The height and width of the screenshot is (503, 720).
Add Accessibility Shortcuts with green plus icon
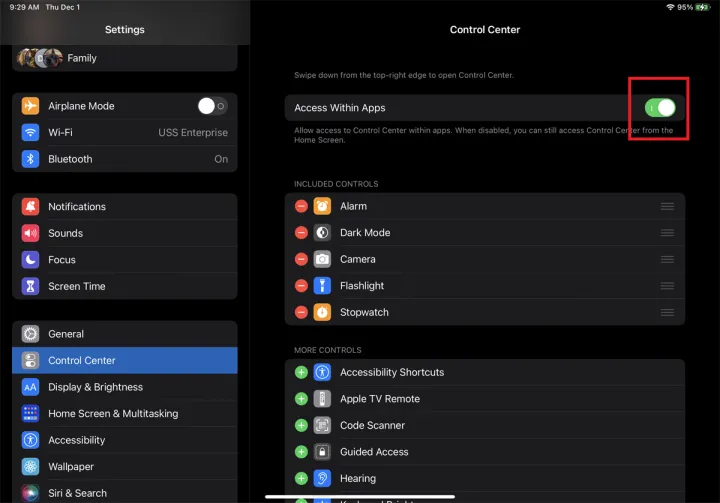pos(301,372)
